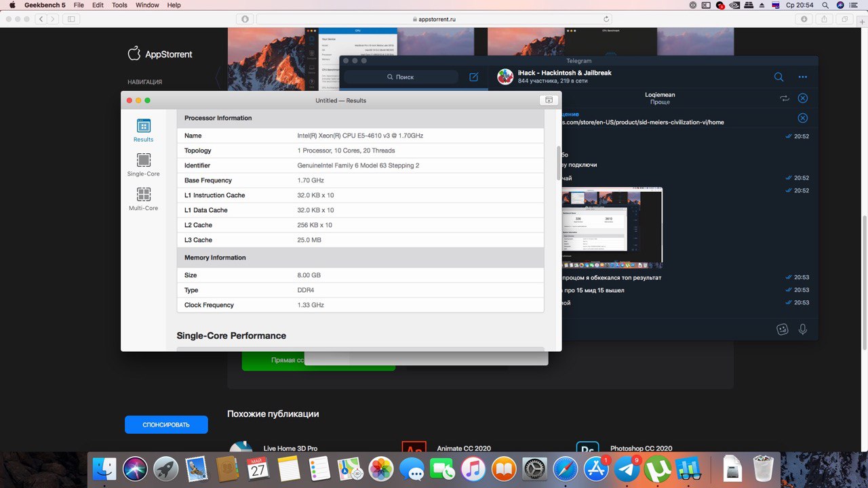Open Finder from the Dock
Image resolution: width=868 pixels, height=488 pixels.
(104, 468)
